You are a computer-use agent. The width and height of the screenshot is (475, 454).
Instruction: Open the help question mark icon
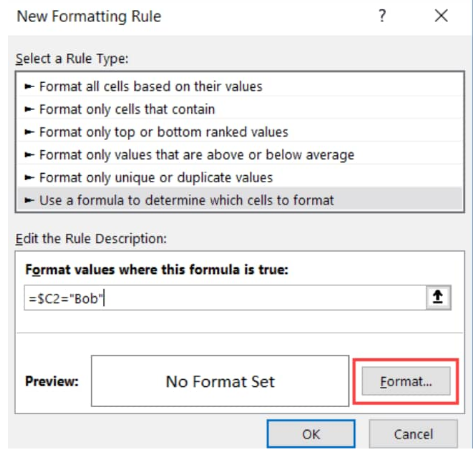[x=382, y=16]
